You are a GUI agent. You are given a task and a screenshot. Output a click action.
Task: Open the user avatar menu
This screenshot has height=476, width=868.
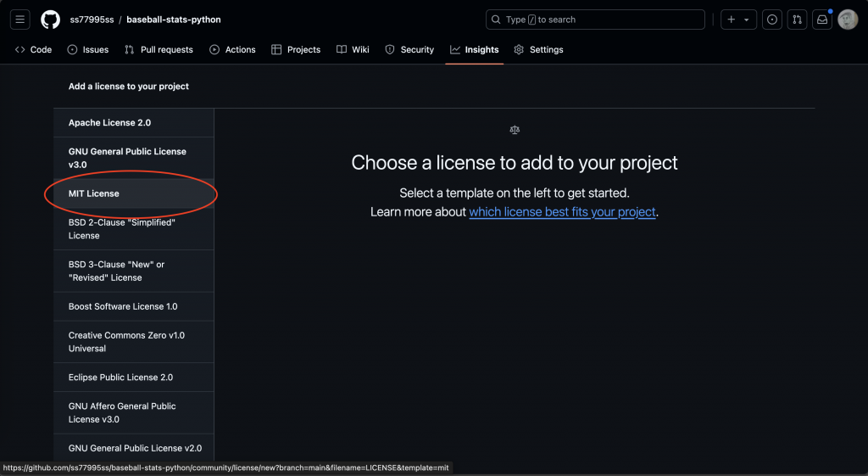(x=848, y=20)
